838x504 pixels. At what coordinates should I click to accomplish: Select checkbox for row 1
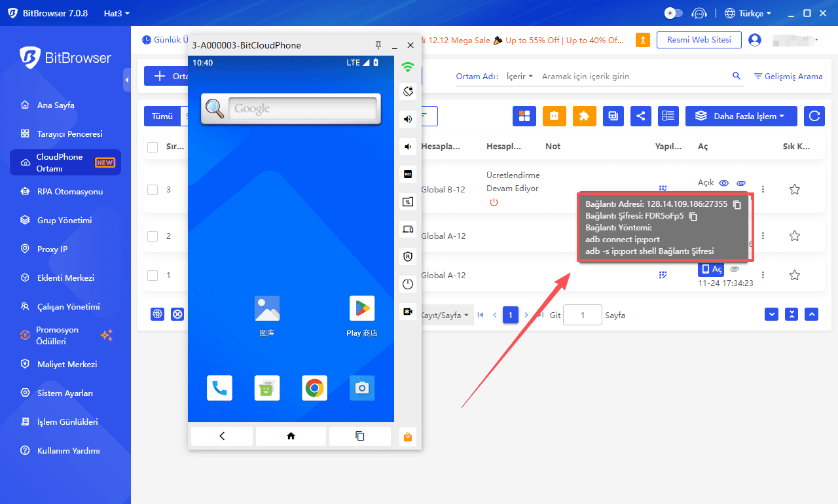[153, 276]
